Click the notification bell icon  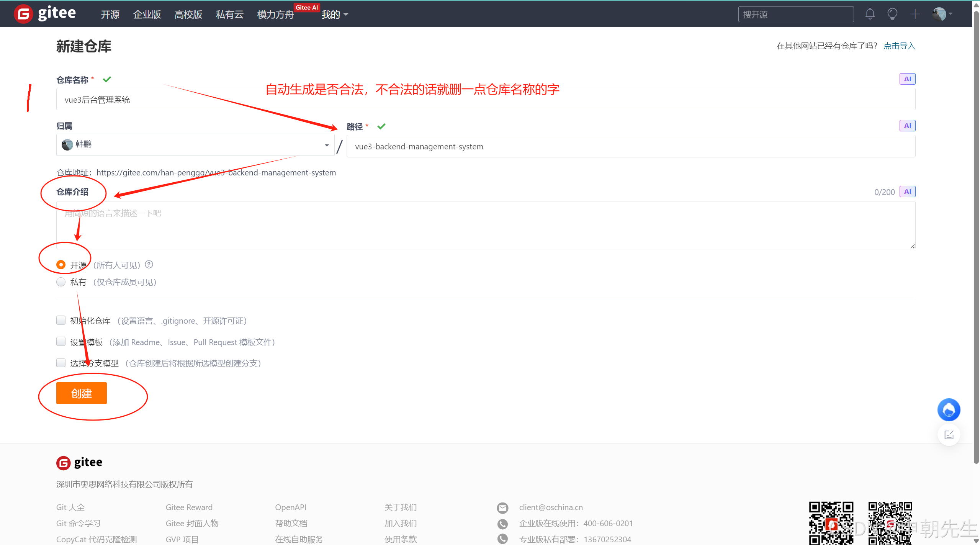pyautogui.click(x=870, y=14)
